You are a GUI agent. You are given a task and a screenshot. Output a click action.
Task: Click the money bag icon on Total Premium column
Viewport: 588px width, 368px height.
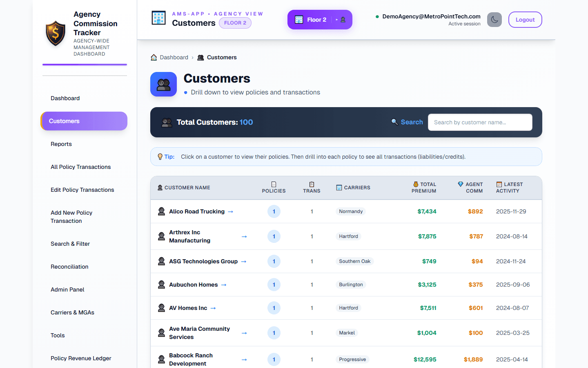point(416,184)
